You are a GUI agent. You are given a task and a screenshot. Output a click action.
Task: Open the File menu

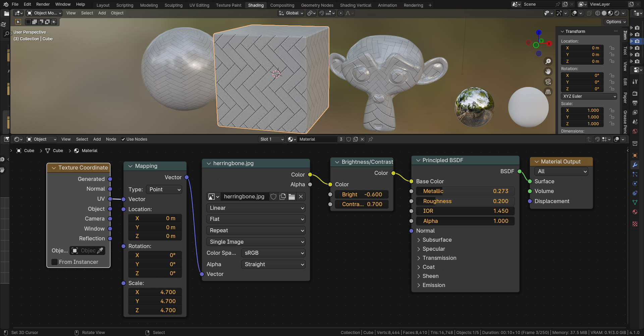click(15, 4)
